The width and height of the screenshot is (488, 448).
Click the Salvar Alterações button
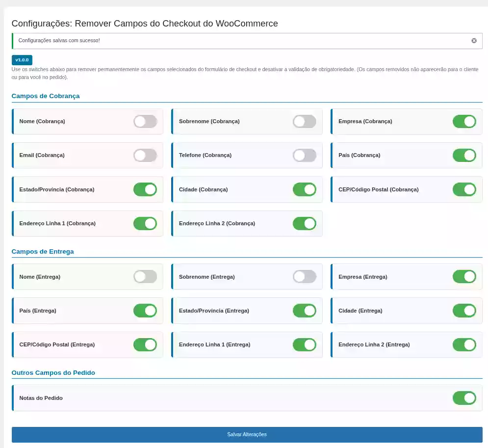coord(247,435)
